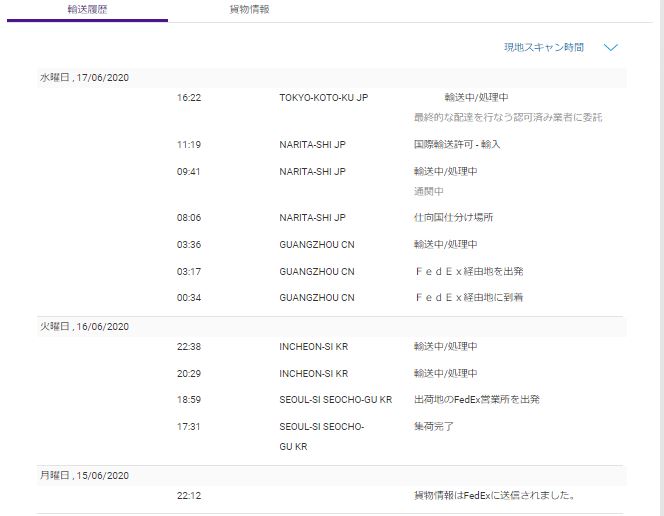Viewport: 664px width, 516px height.
Task: Click the 最終的な配達を行なう認可済み業者に委託 status text
Action: pos(508,117)
